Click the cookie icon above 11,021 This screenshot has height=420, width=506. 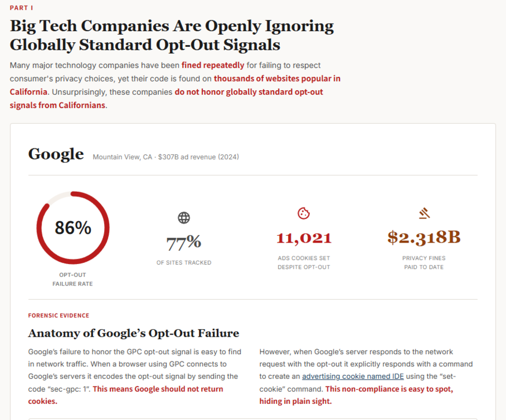pos(304,214)
